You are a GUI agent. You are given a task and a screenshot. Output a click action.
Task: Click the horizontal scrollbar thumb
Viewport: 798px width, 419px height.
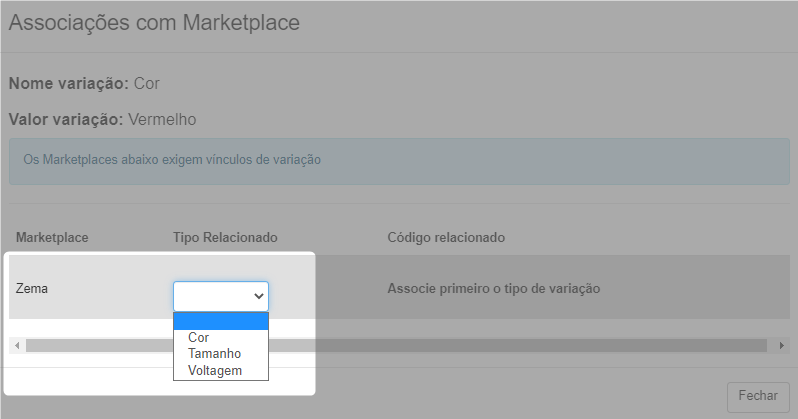point(396,346)
